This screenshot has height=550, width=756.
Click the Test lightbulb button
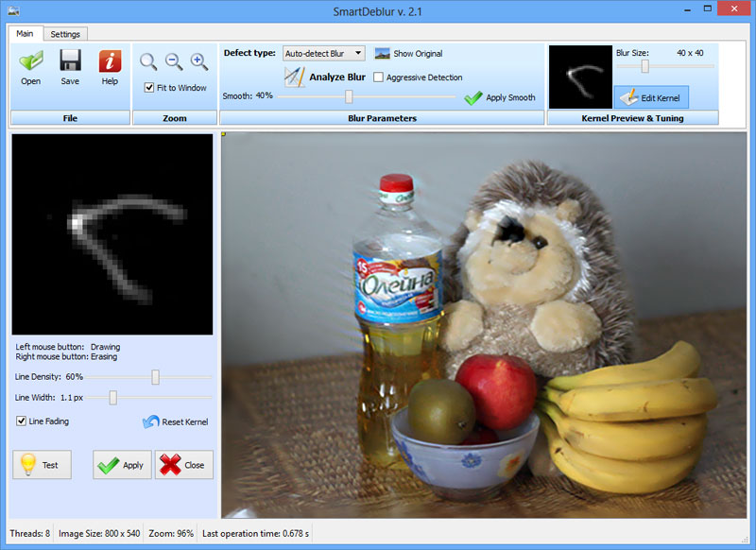coord(42,465)
